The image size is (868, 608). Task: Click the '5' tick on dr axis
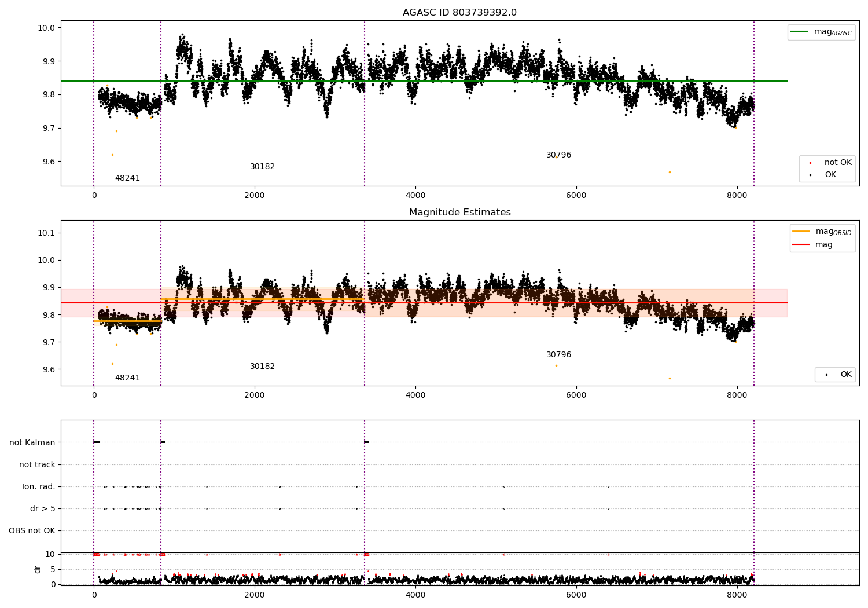click(x=53, y=569)
